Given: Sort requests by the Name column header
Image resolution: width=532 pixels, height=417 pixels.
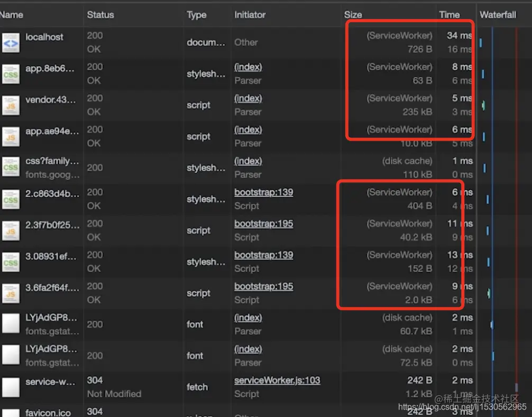Looking at the screenshot, I should click(x=11, y=15).
